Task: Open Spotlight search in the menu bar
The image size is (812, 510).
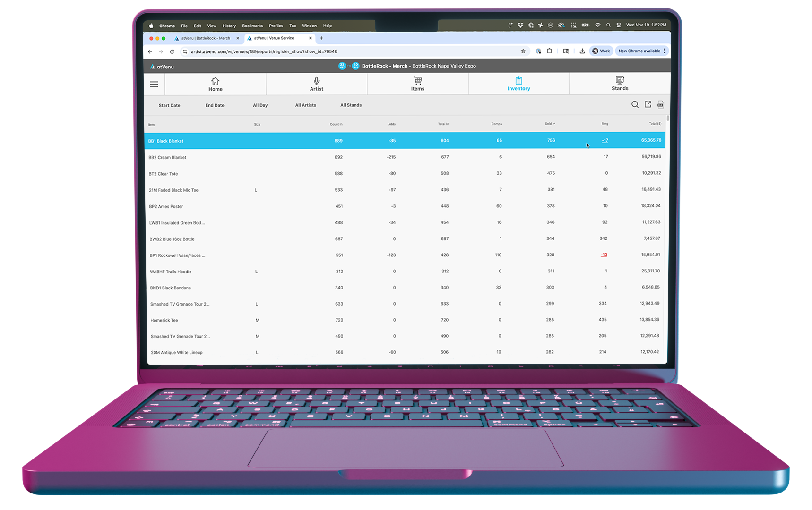Action: click(608, 25)
